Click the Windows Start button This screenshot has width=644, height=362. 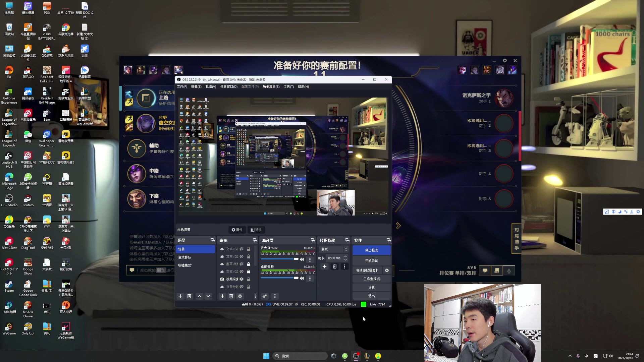click(266, 356)
